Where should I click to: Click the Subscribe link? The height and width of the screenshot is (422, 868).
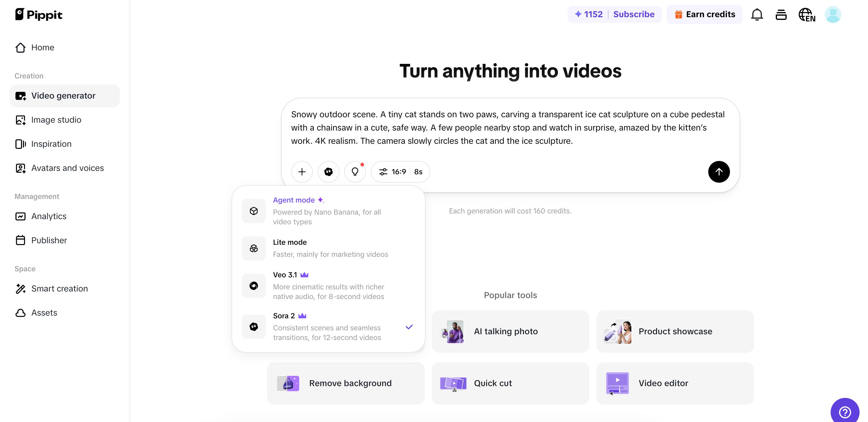[x=634, y=14]
